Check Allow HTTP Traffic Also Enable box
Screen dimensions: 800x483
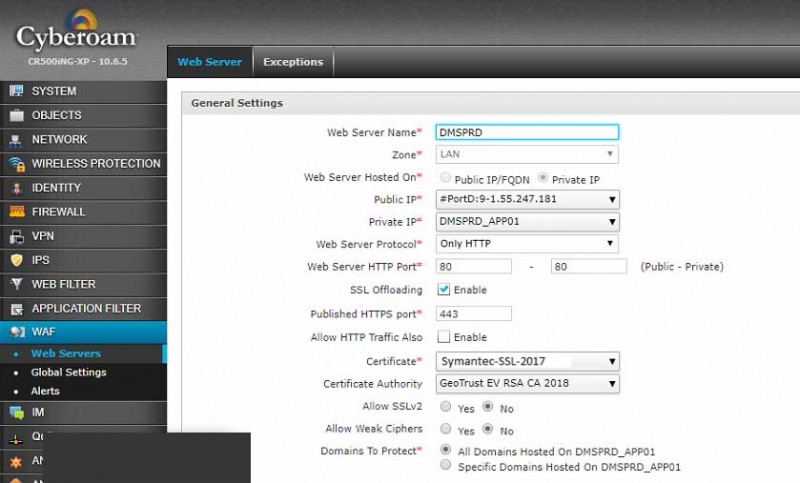pyautogui.click(x=444, y=338)
